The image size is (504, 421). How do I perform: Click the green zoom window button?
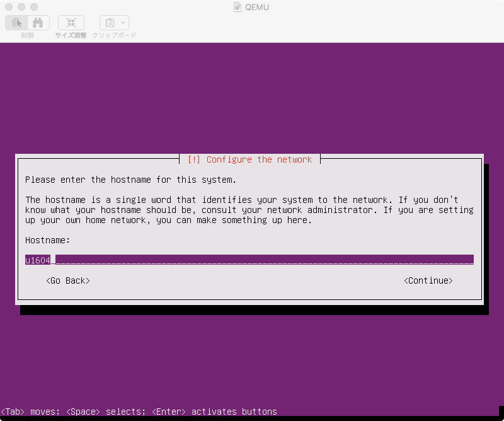pos(34,7)
